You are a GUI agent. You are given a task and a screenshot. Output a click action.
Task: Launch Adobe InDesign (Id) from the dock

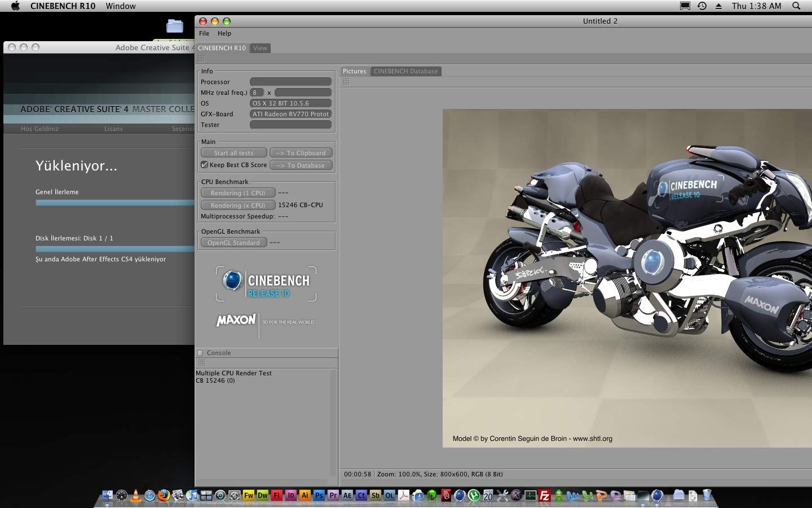pos(290,496)
